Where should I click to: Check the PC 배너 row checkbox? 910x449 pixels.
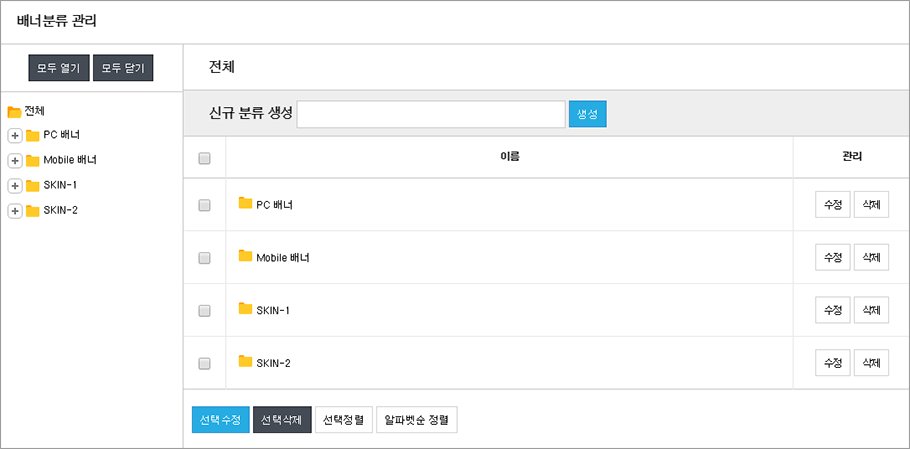click(204, 205)
